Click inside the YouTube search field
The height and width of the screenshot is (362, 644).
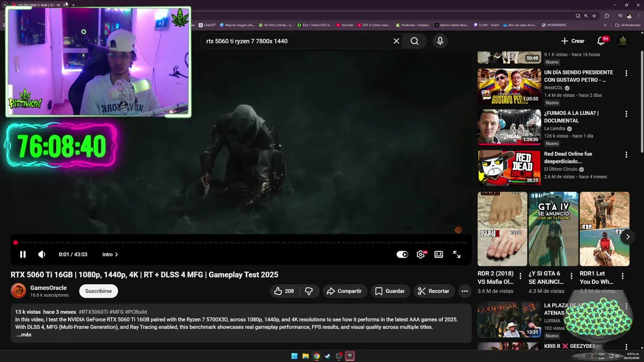297,41
